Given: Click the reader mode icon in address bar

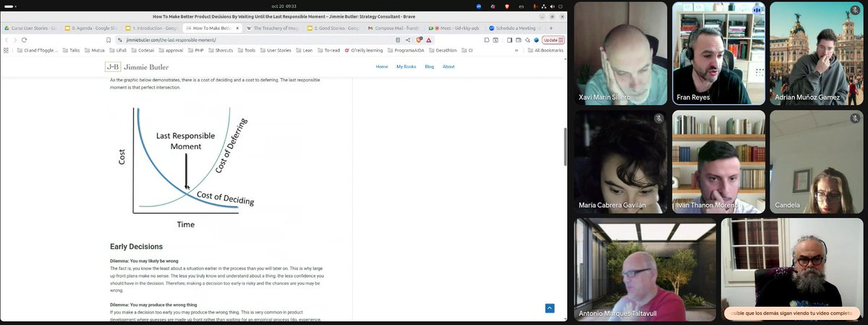Looking at the screenshot, I should [x=398, y=40].
